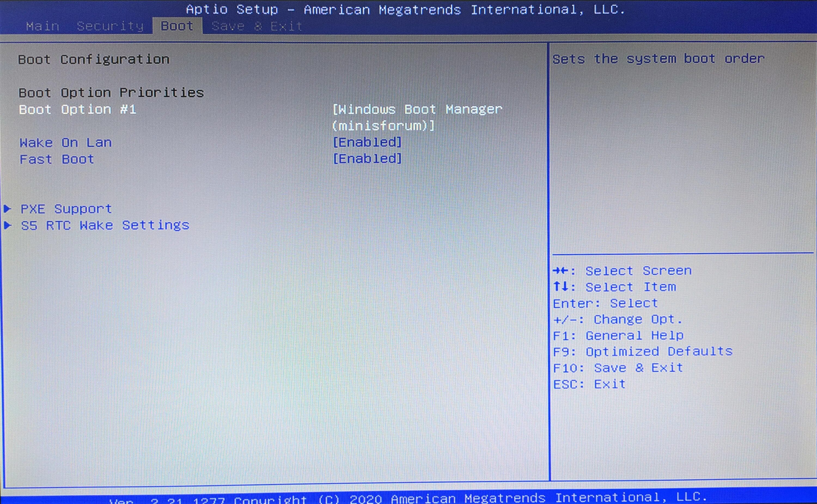Image resolution: width=817 pixels, height=504 pixels.
Task: Toggle the Fast Boot Enabled value
Action: (x=367, y=159)
